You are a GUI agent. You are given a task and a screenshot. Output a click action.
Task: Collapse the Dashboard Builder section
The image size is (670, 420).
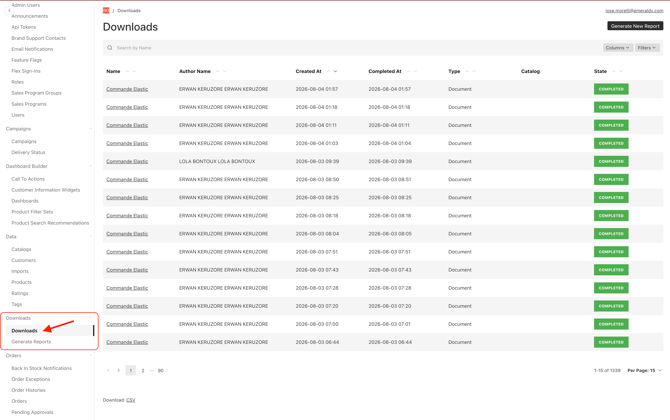point(90,166)
